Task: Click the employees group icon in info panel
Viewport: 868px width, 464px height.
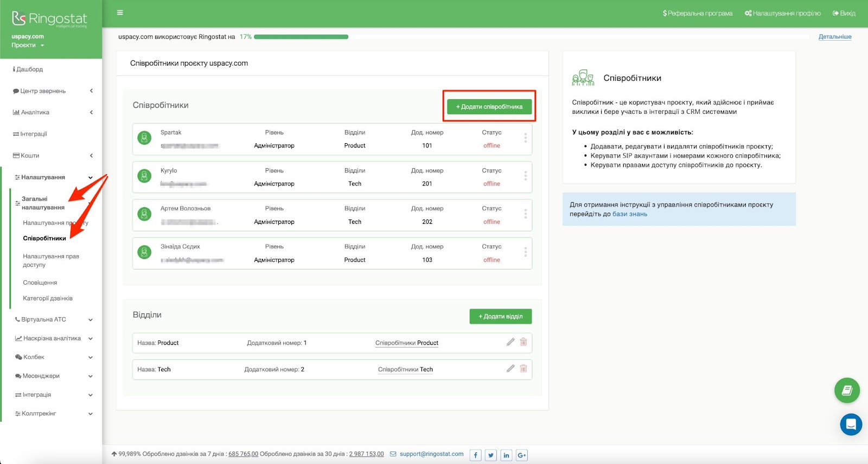Action: point(583,78)
